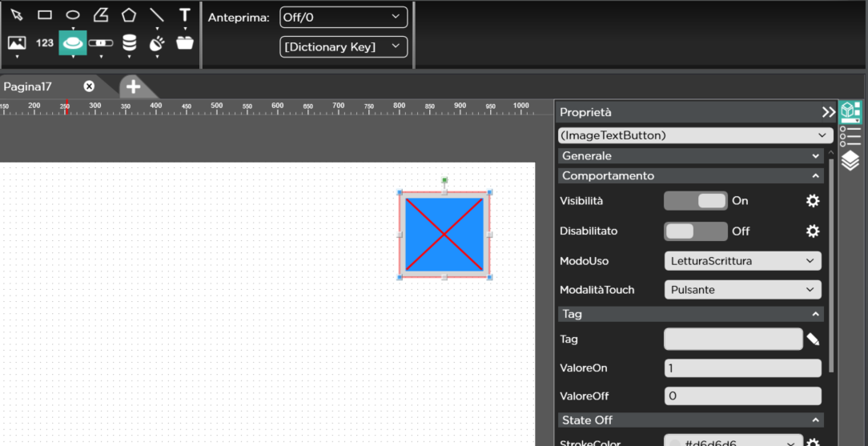The image size is (868, 446).
Task: Click the ValoreOn input field
Action: 742,368
